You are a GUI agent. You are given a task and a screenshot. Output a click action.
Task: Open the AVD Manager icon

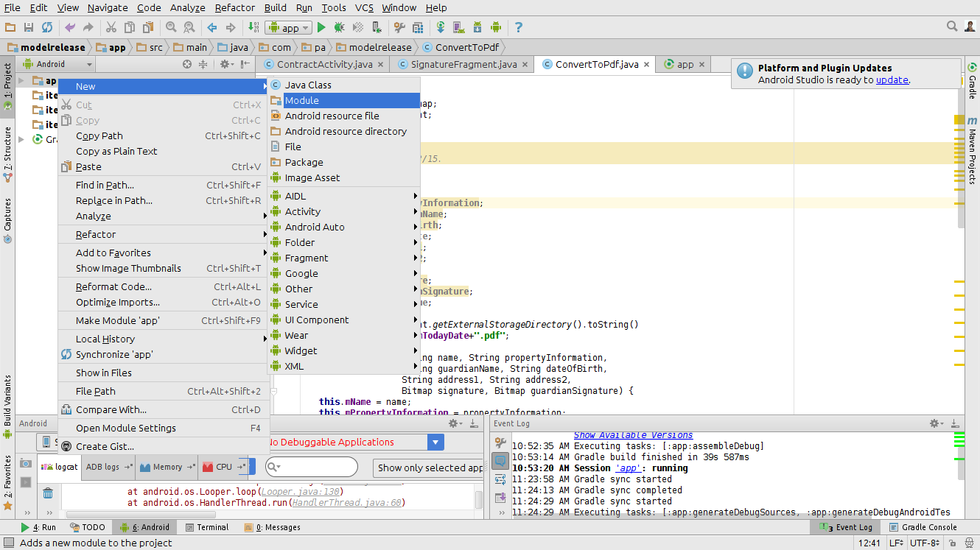tap(459, 27)
